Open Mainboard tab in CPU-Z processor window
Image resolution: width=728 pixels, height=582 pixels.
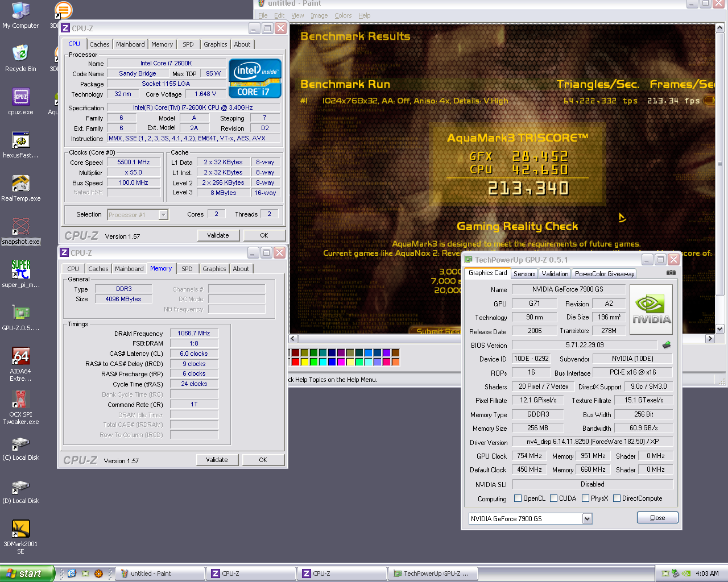(130, 44)
